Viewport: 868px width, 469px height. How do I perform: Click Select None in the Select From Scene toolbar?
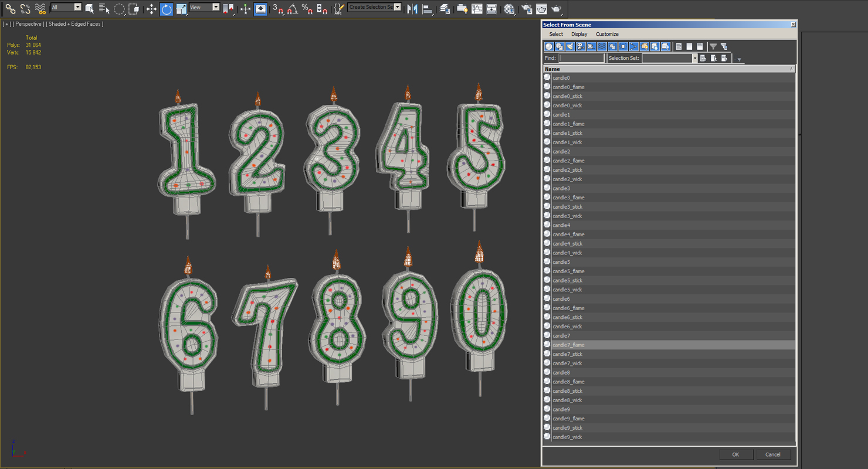point(689,46)
